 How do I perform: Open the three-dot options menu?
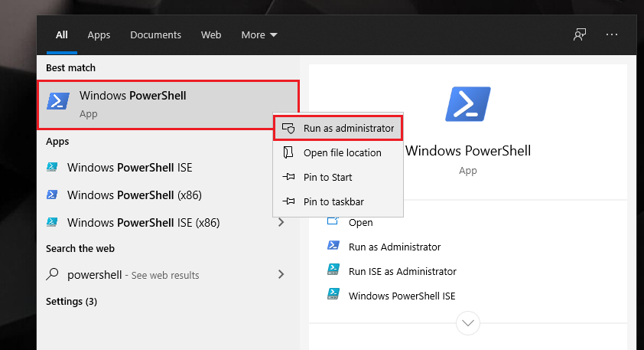(x=611, y=34)
